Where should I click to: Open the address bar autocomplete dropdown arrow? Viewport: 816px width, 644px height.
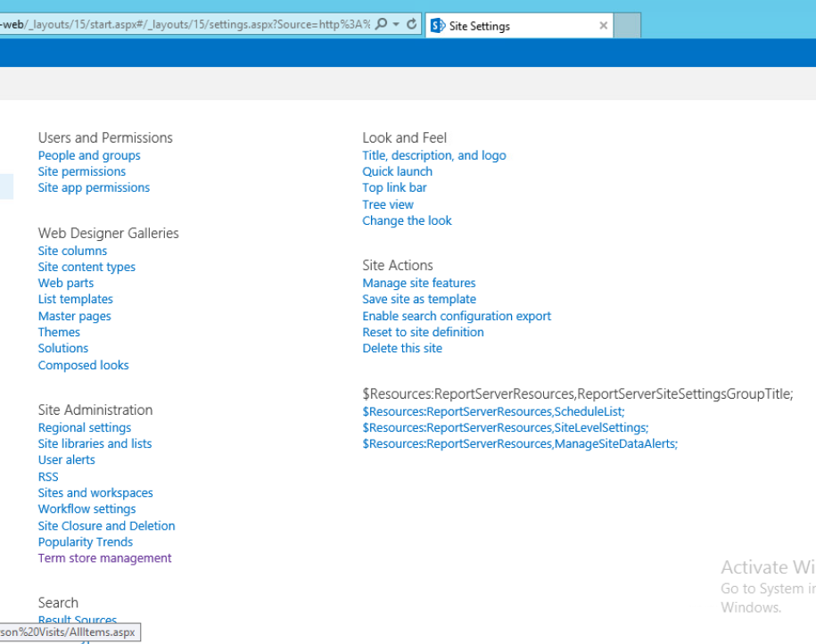[395, 24]
